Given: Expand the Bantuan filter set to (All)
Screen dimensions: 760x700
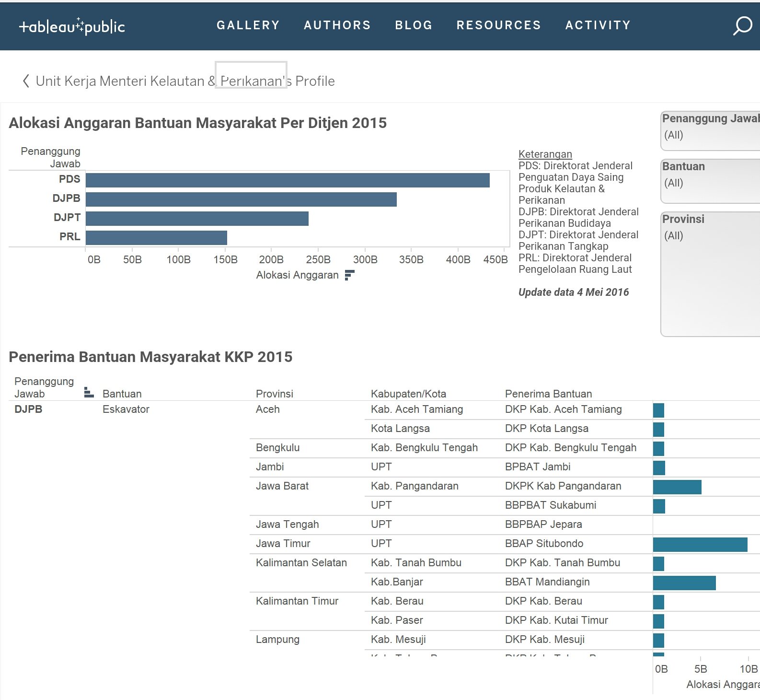Looking at the screenshot, I should coord(710,183).
